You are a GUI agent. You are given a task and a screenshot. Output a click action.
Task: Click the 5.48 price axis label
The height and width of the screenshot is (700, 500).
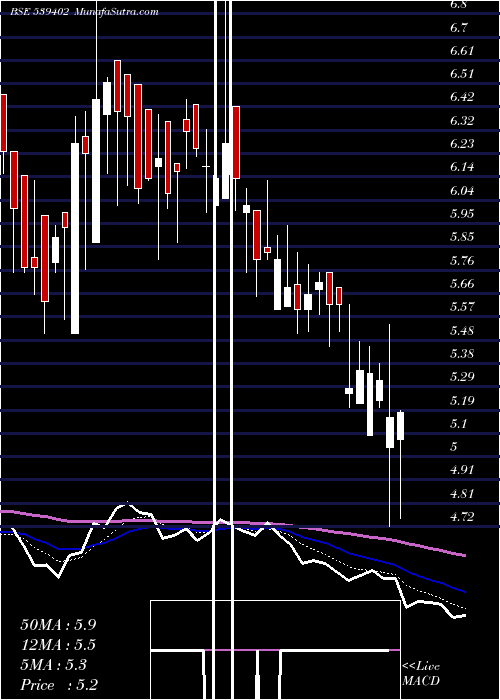coord(462,330)
